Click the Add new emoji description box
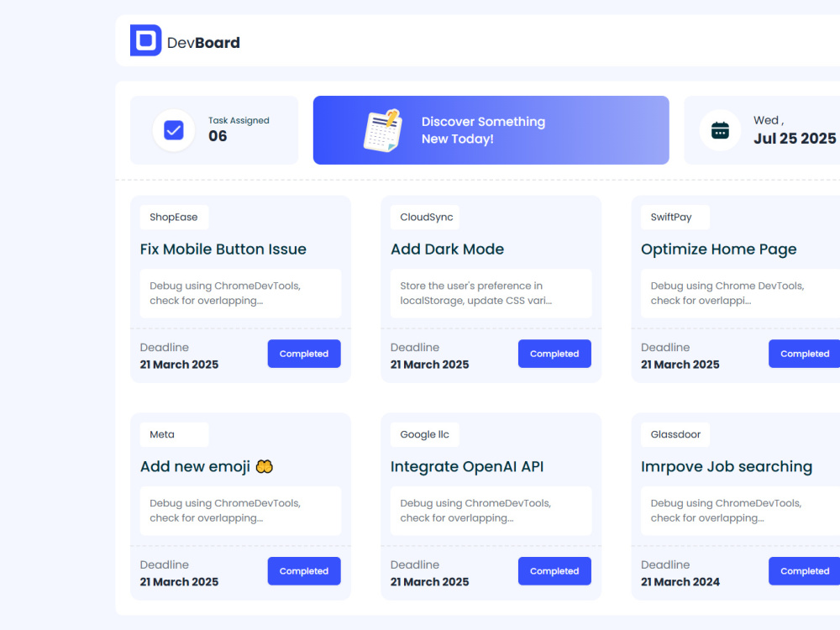Image resolution: width=840 pixels, height=630 pixels. (240, 511)
